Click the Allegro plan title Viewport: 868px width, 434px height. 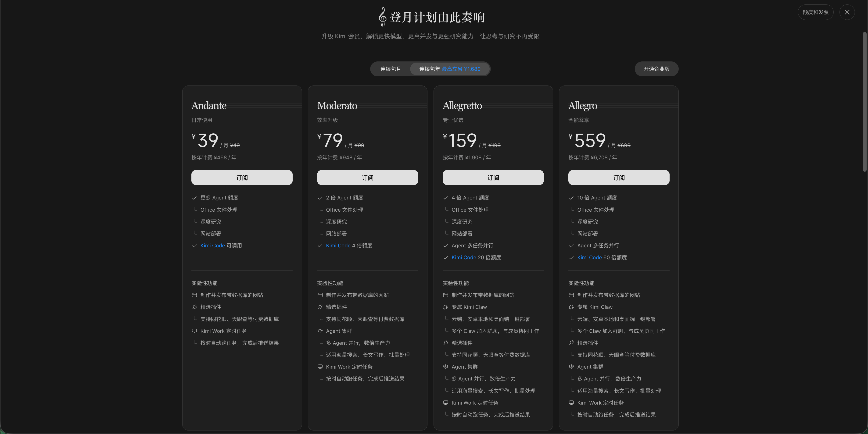(583, 106)
